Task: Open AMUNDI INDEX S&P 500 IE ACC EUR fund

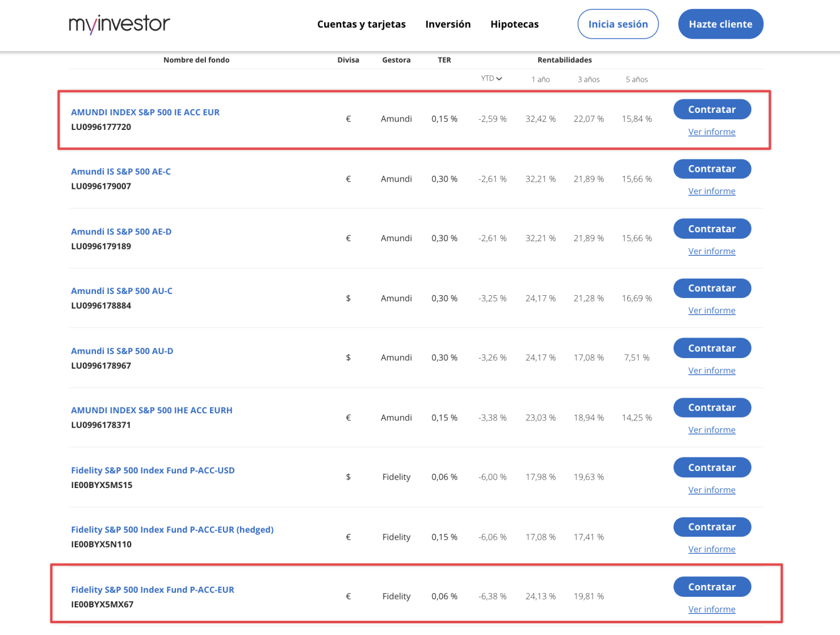Action: coord(145,112)
